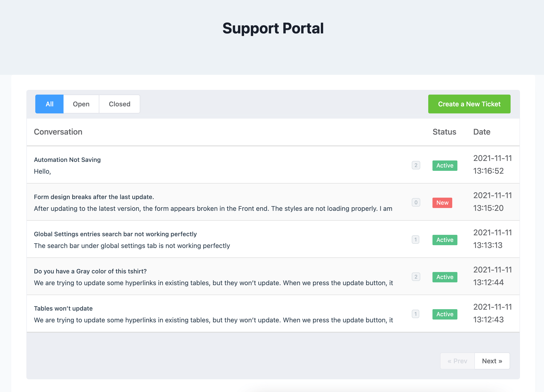Toggle the Closed filter tab
Screen dimensions: 544x392
[119, 104]
